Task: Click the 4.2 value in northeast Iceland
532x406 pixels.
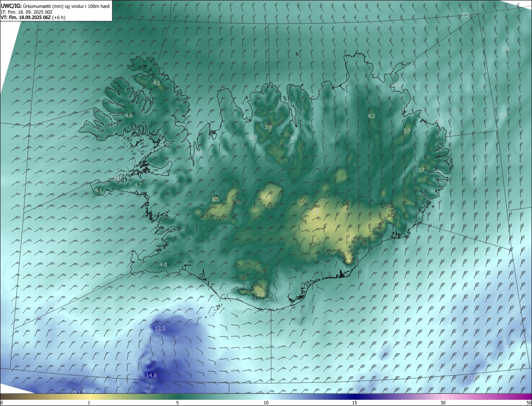Action: [x=372, y=116]
